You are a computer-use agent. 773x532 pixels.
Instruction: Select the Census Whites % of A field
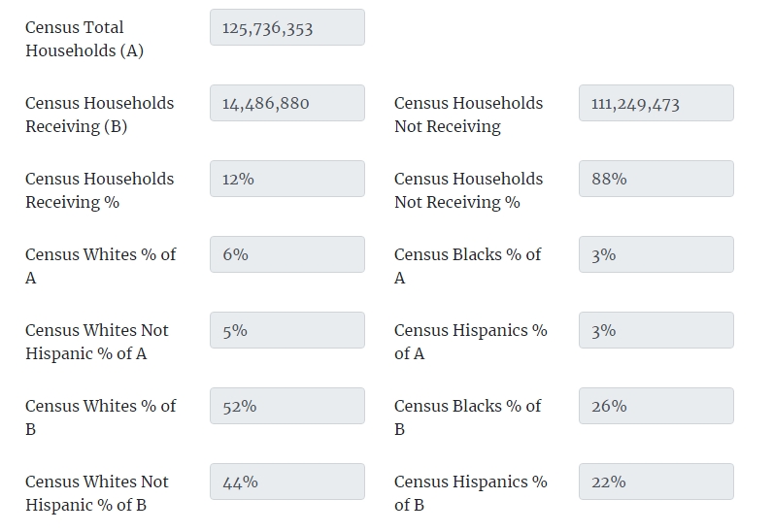(x=286, y=254)
